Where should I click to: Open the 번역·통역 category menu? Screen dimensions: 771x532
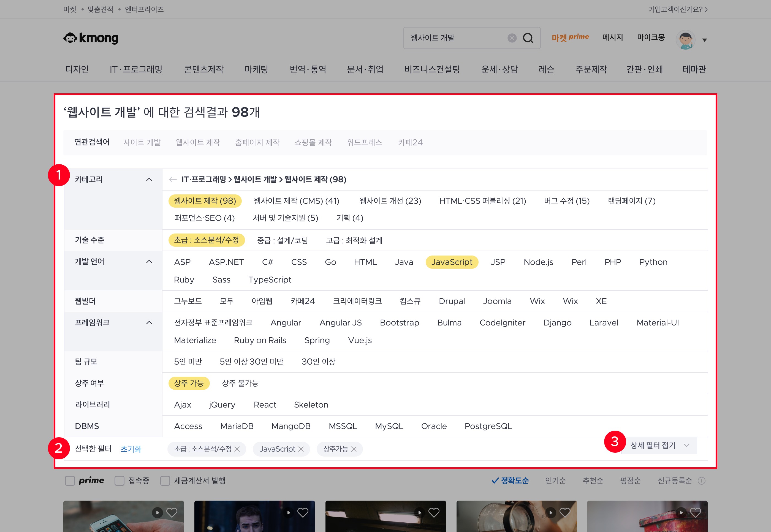308,69
